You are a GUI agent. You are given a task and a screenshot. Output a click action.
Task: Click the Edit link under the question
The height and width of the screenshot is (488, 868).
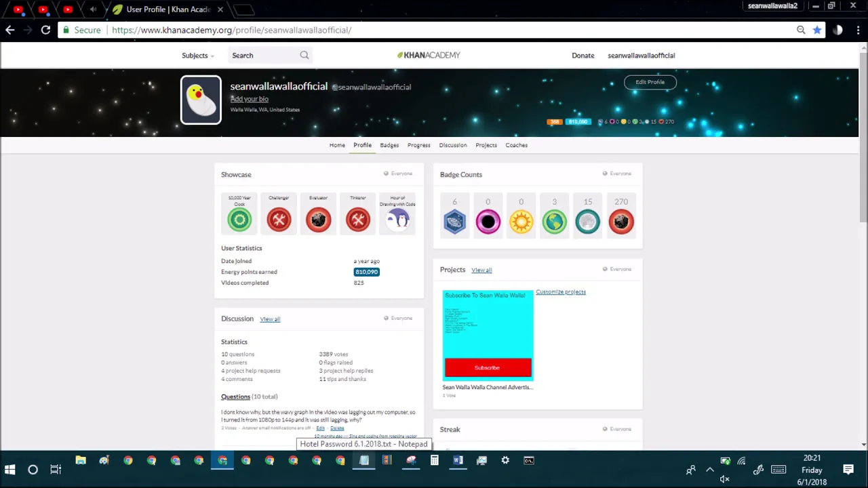[320, 428]
